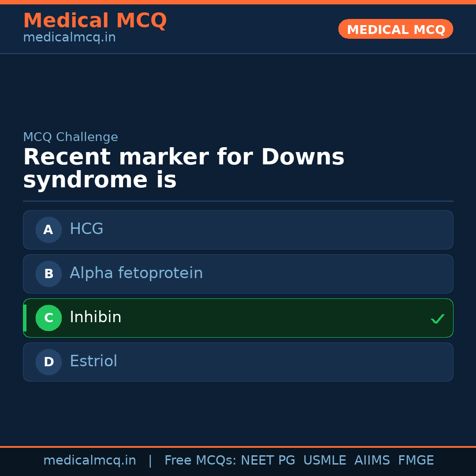Click the green checkmark on Inhibin row

[x=437, y=319]
